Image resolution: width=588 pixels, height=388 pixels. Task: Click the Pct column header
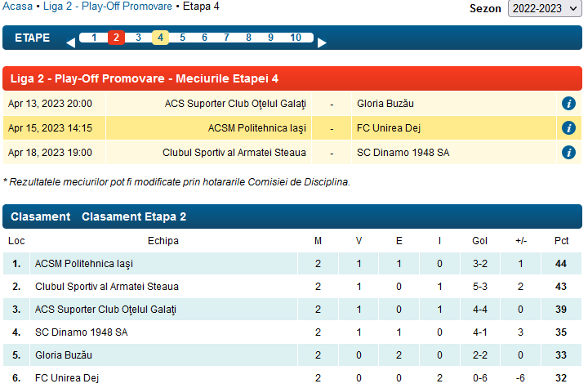pos(561,241)
